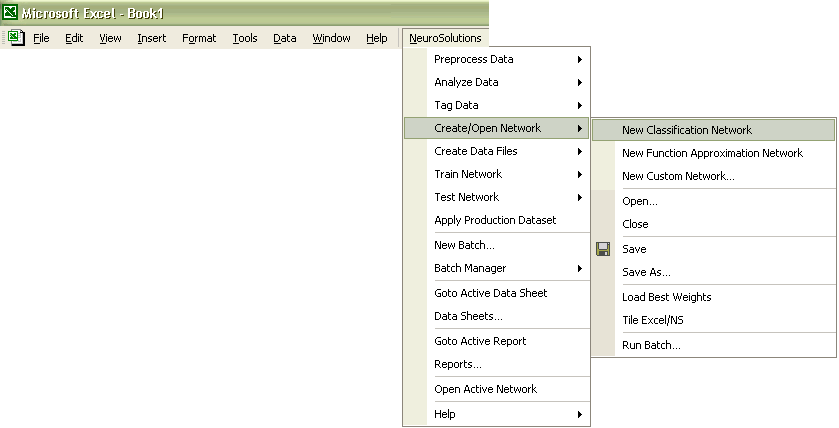Expand the Preprocess Data submenu arrow

pyautogui.click(x=579, y=59)
